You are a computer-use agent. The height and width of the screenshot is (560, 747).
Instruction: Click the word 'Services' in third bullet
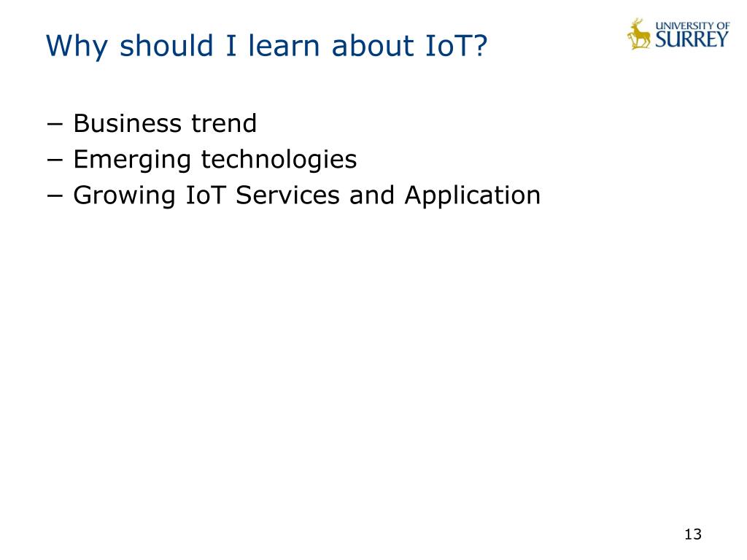coord(287,195)
